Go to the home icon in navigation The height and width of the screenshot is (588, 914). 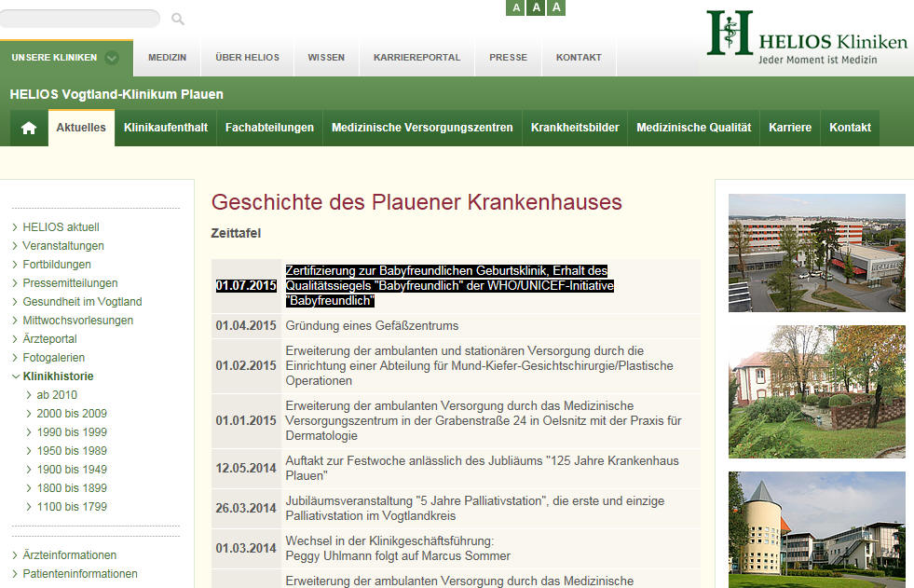click(x=29, y=128)
